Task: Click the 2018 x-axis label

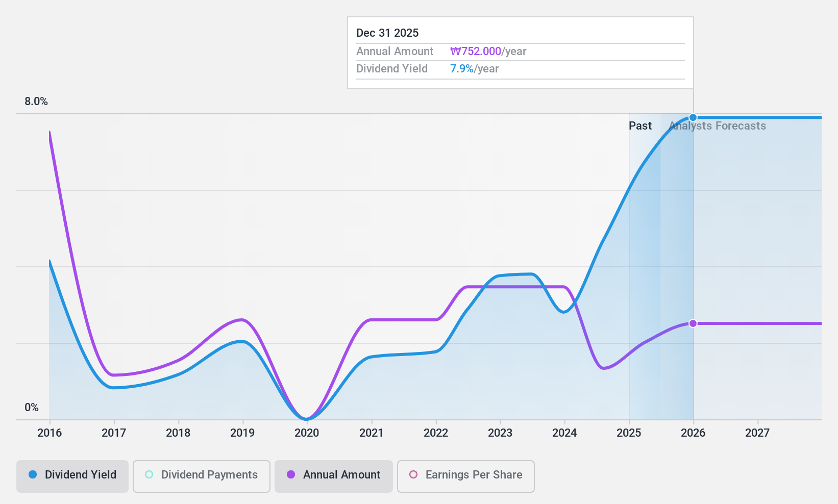Action: (x=178, y=433)
